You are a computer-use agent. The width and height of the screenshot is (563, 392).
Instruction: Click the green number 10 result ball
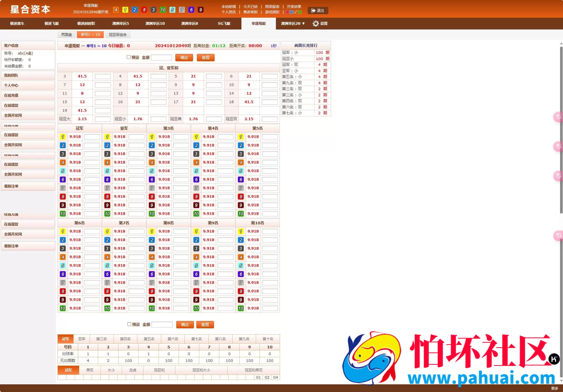[163, 10]
